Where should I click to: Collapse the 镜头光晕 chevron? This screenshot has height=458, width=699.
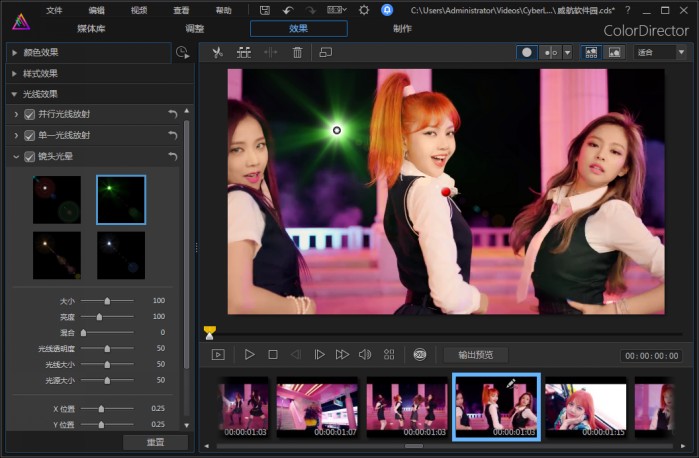tap(16, 157)
